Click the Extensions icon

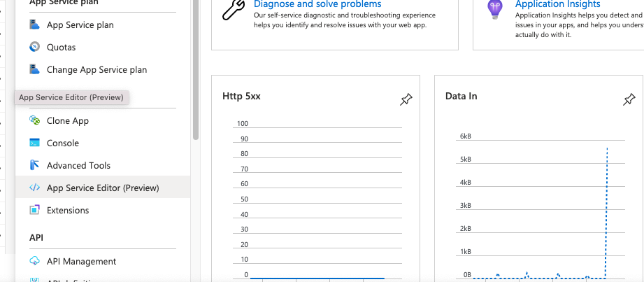(x=34, y=210)
